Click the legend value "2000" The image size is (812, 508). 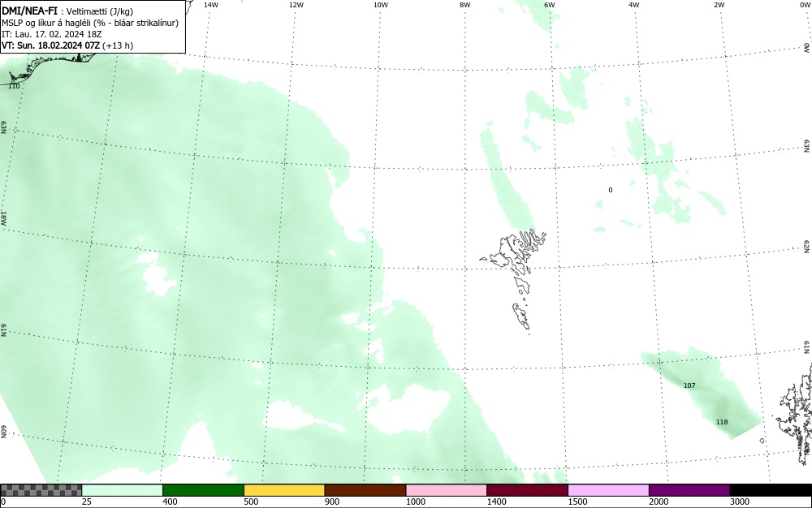point(659,502)
